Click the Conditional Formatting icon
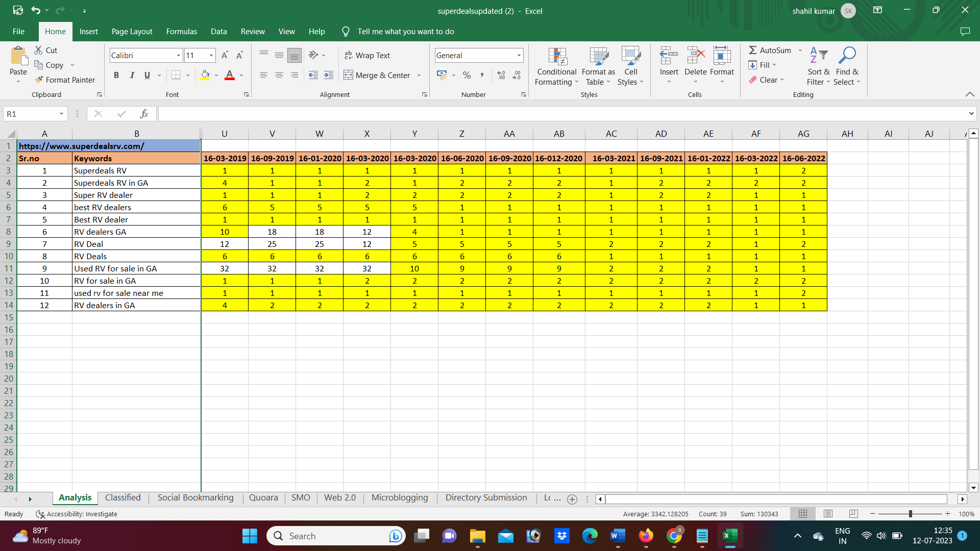The width and height of the screenshot is (980, 551). tap(557, 57)
